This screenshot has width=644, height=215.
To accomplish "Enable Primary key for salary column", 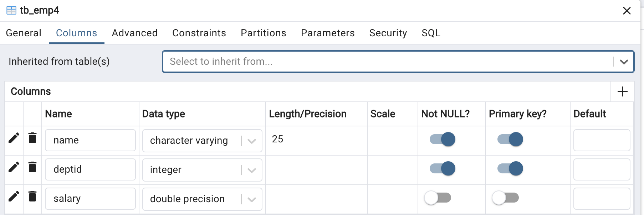I will coord(505,198).
